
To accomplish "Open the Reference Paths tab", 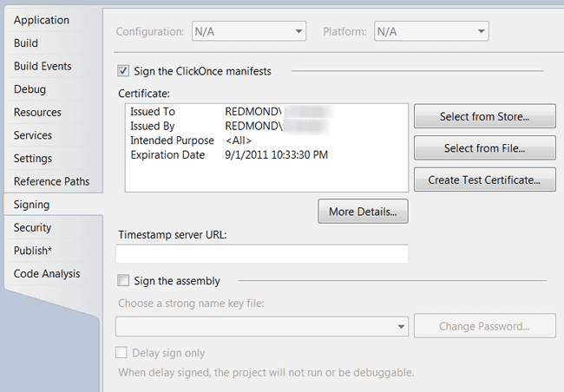I will [53, 181].
